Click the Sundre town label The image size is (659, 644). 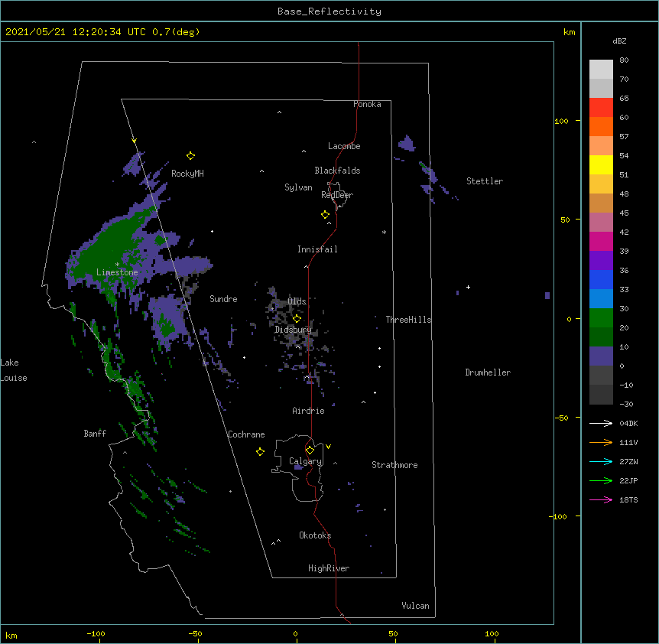pyautogui.click(x=223, y=299)
